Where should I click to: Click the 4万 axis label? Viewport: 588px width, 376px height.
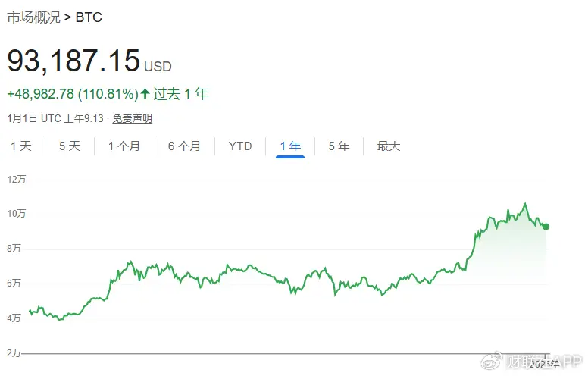click(x=14, y=318)
